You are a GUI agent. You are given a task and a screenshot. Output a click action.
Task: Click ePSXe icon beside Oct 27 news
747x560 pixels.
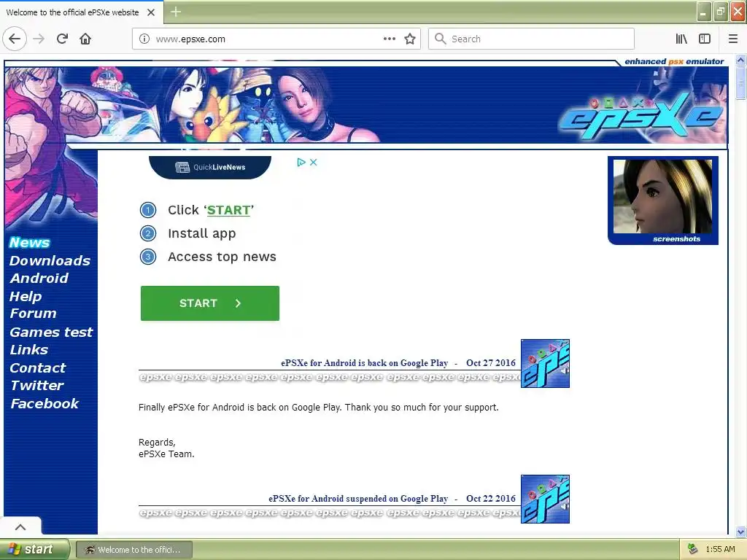545,363
